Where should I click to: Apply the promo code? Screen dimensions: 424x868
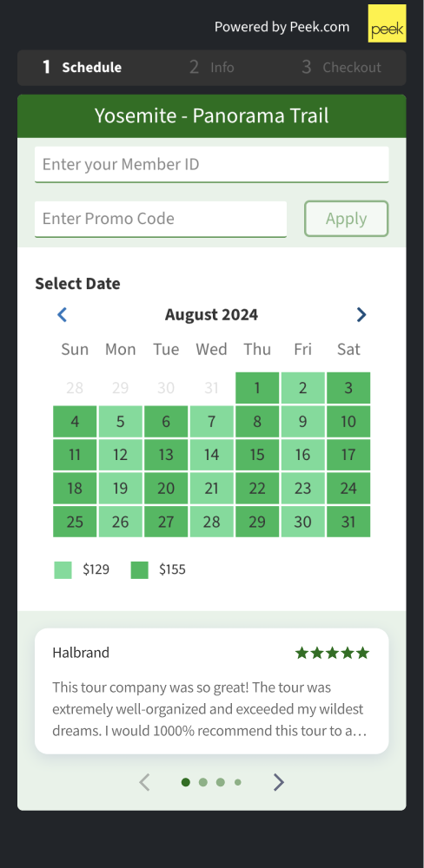(x=347, y=219)
